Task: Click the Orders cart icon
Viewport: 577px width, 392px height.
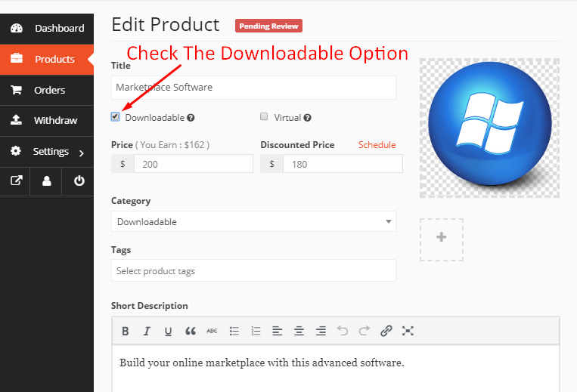Action: click(16, 90)
